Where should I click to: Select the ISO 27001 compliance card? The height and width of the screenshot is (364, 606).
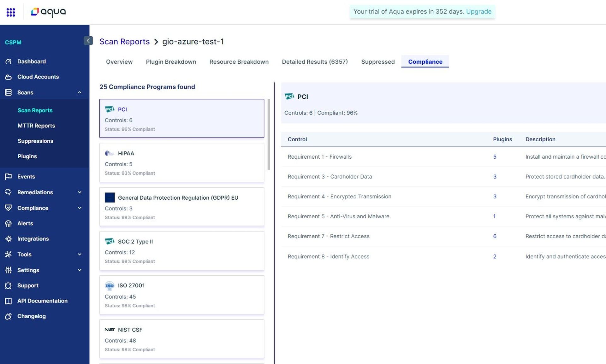[x=182, y=295]
